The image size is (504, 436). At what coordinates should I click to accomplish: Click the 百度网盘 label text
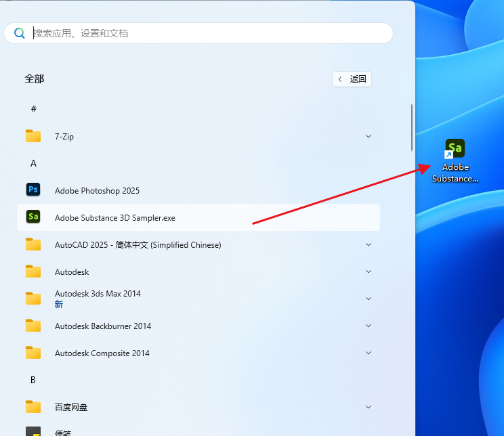point(71,408)
